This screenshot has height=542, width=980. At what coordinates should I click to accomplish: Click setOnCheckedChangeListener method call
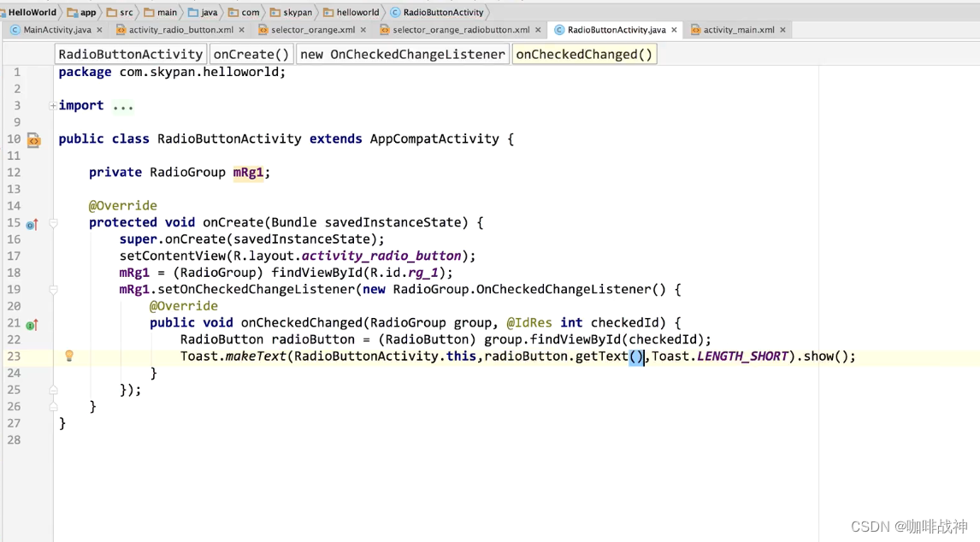coord(256,290)
